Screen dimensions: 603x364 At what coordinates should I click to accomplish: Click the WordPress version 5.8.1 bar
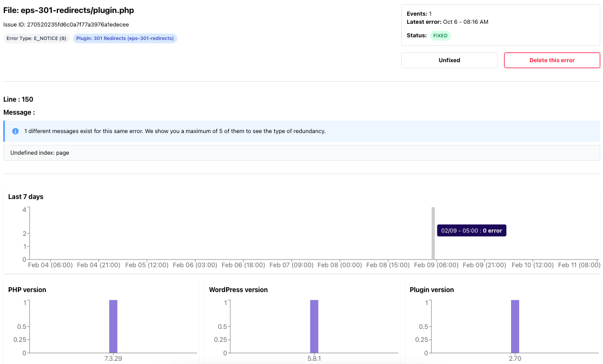(x=314, y=326)
